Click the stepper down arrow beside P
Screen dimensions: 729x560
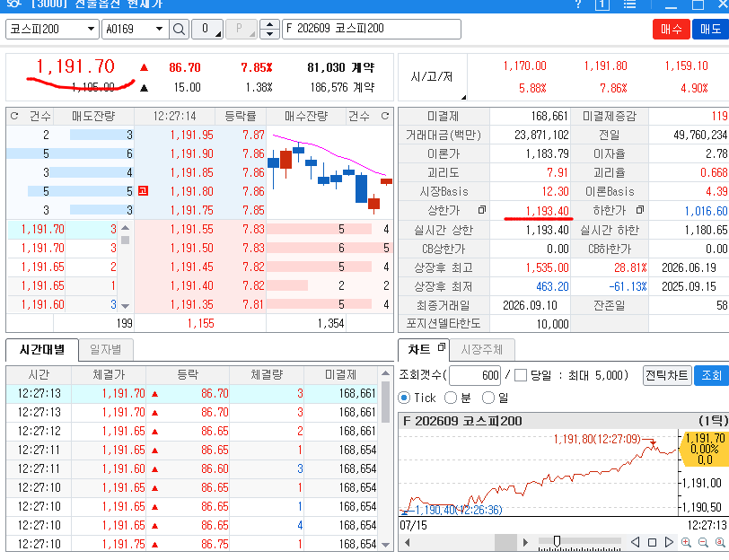coord(269,34)
